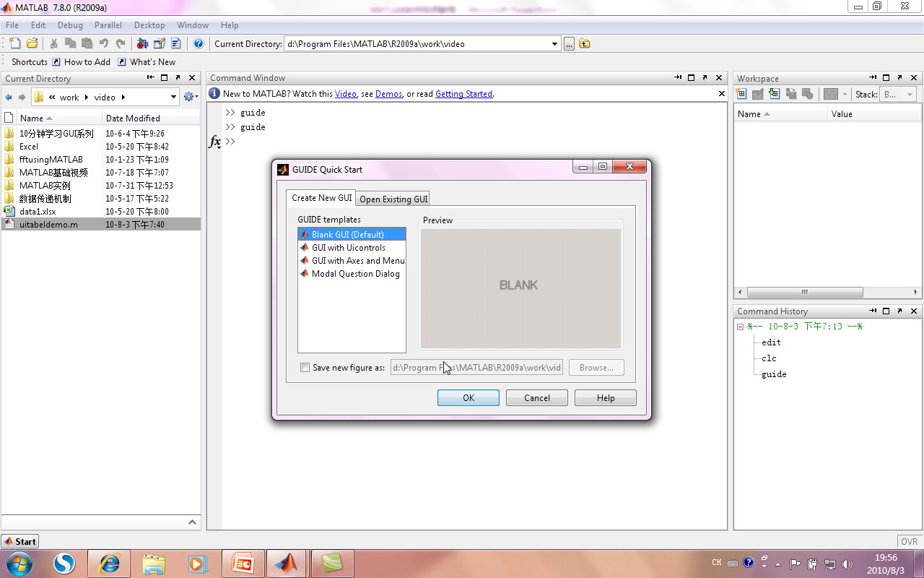Open the Stack dropdown in Workspace

(x=910, y=95)
